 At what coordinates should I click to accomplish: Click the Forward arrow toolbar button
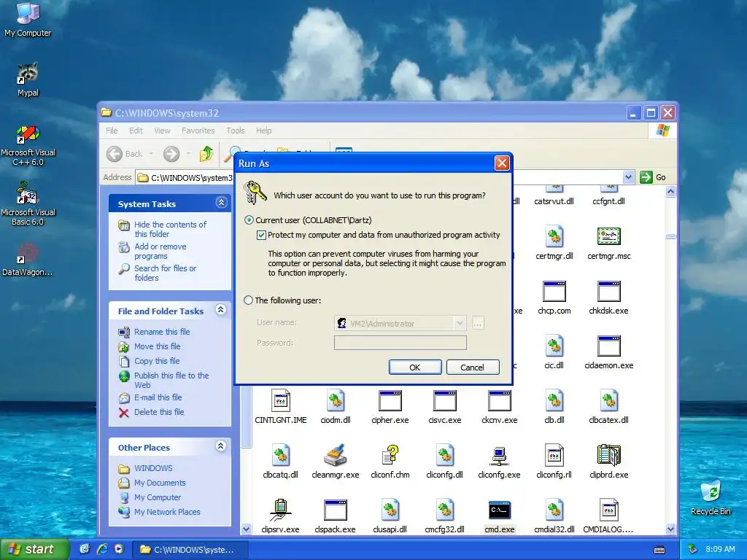tap(171, 154)
